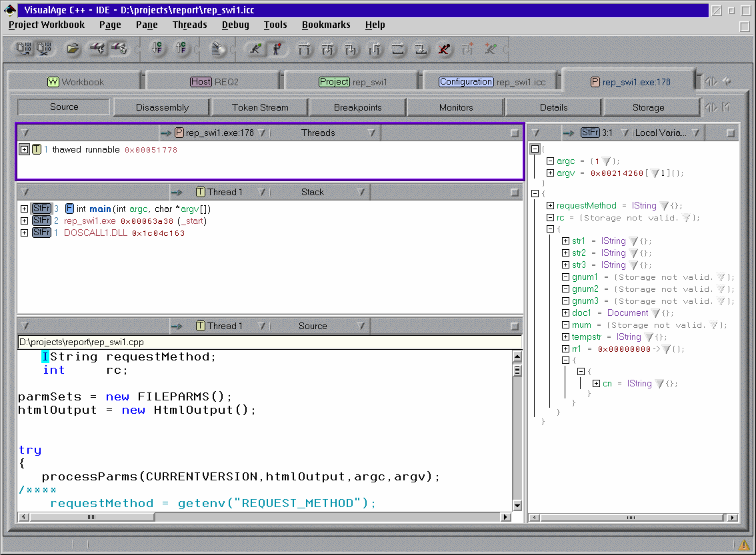Open the Local Varia... view dropdown triangle
Viewport: 756px width, 555px height.
[x=695, y=133]
